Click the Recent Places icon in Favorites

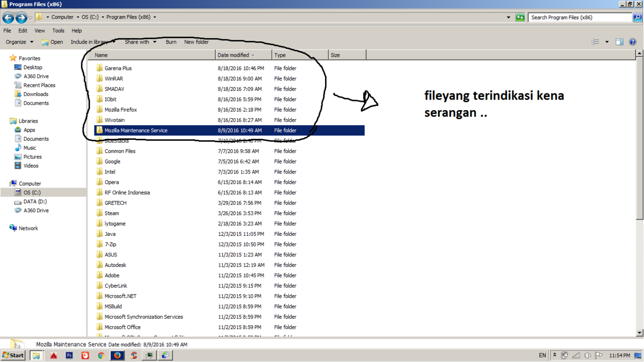18,85
